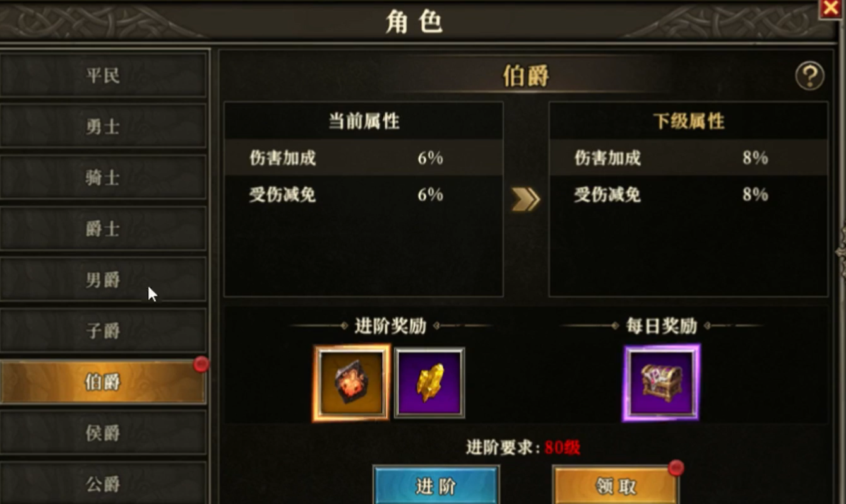Select the 勇士 rank tab
This screenshot has height=504, width=846.
pyautogui.click(x=103, y=126)
